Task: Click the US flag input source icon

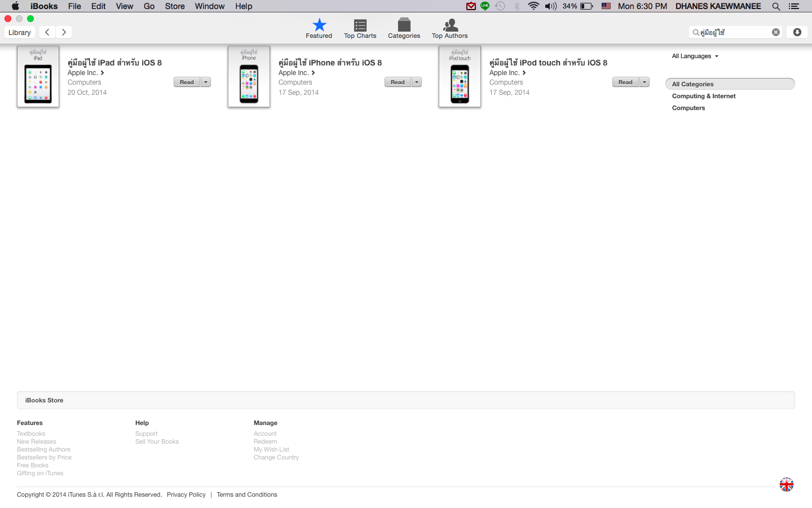Action: [606, 6]
